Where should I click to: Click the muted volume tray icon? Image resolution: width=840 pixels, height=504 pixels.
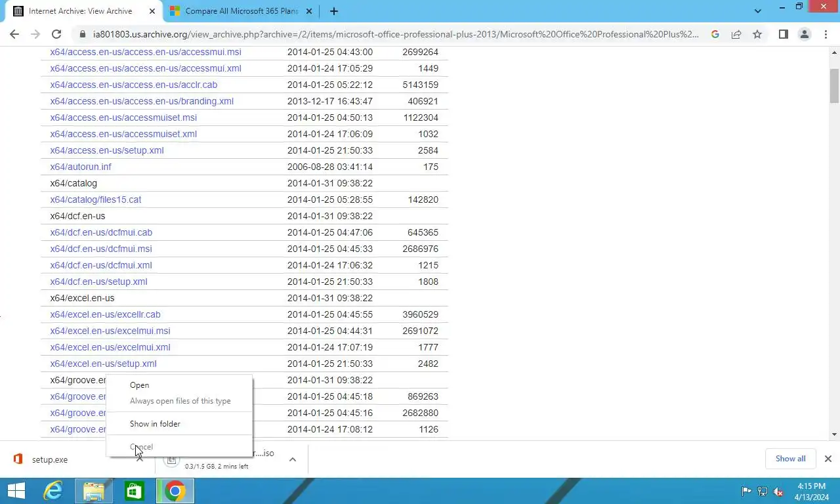[778, 491]
